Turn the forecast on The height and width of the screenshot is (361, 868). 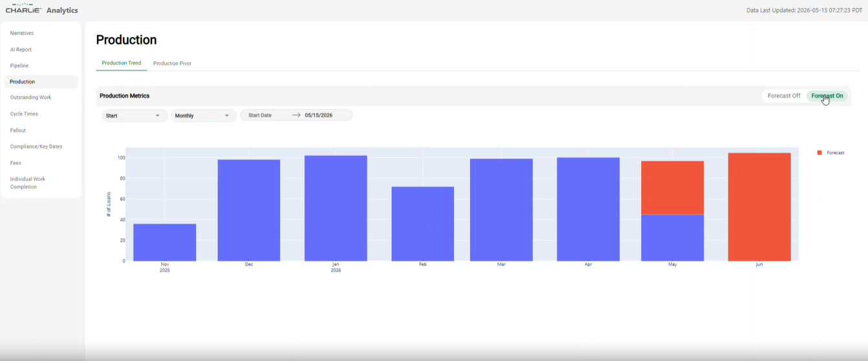(x=827, y=96)
